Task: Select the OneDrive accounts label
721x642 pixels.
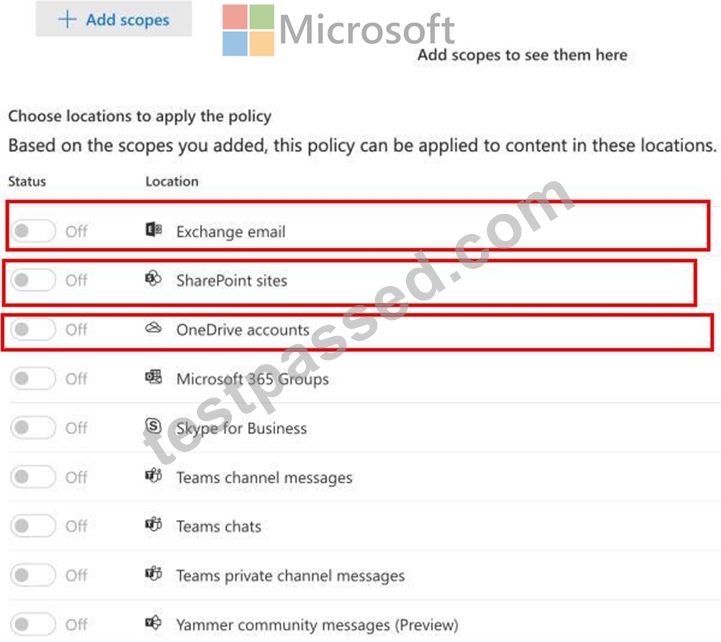Action: tap(243, 330)
